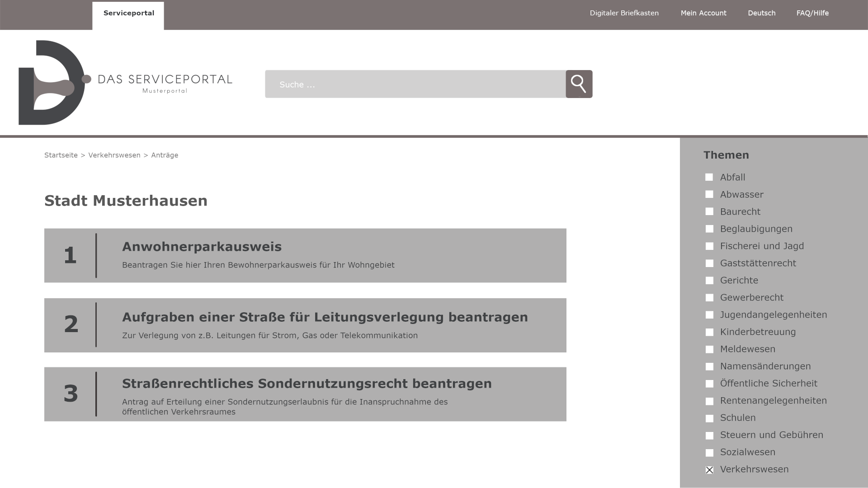Click the magnifying glass search button
The image size is (868, 488).
579,84
